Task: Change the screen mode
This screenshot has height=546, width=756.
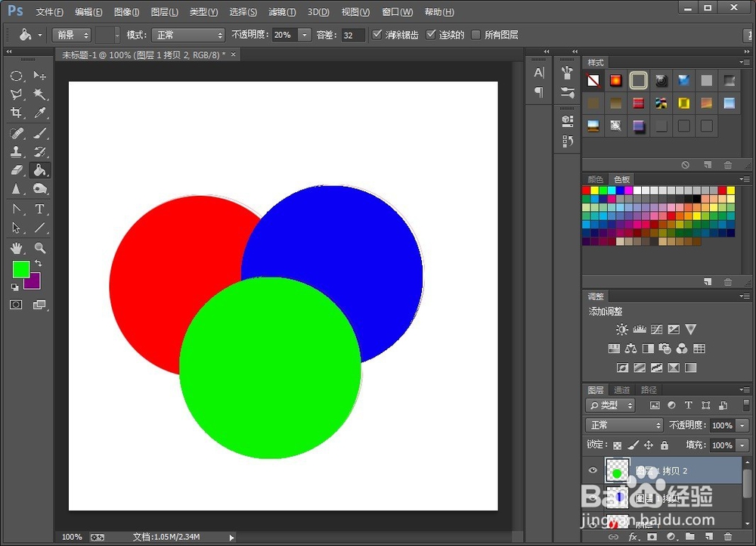Action: pyautogui.click(x=39, y=304)
